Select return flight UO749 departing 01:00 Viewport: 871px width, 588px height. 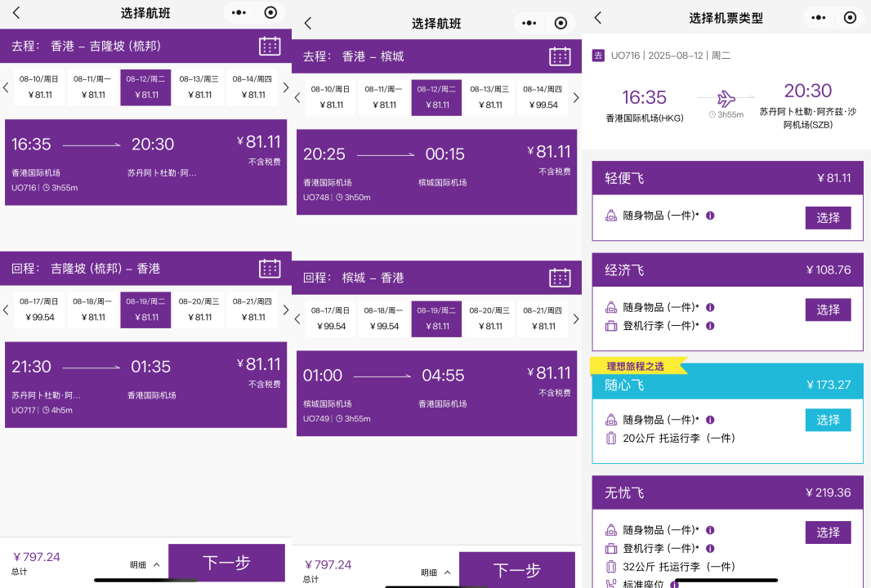[x=436, y=393]
